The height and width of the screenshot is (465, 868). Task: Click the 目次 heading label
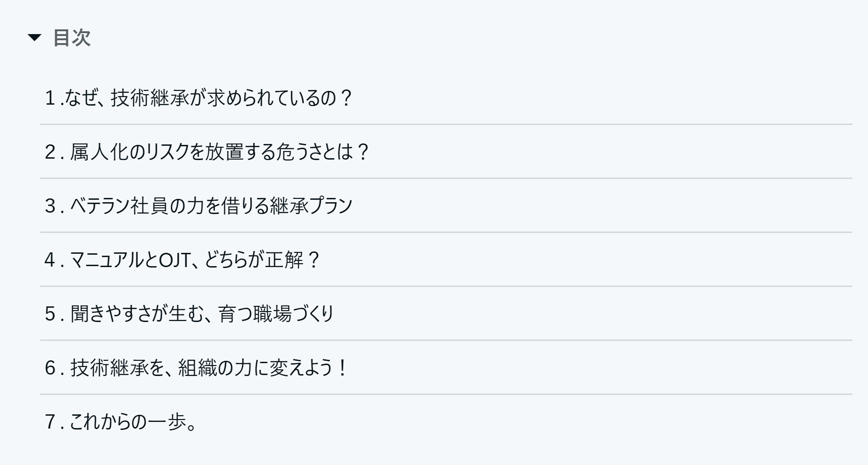click(71, 37)
